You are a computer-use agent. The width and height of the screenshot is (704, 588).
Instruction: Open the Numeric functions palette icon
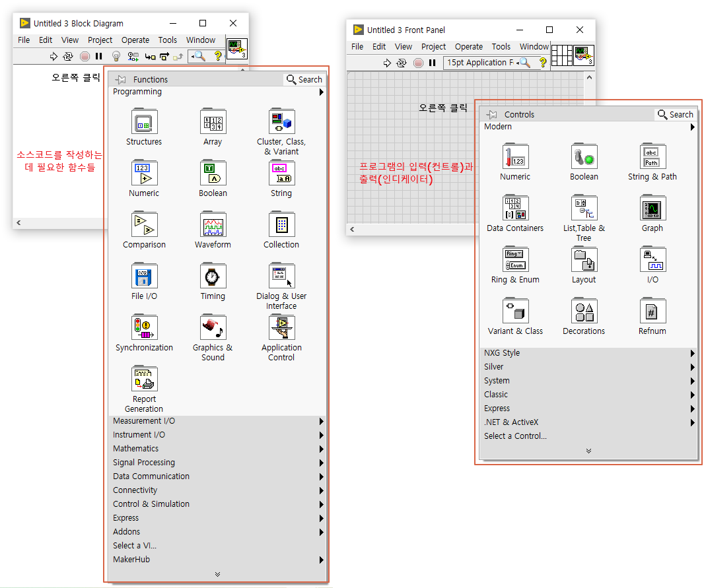click(144, 173)
